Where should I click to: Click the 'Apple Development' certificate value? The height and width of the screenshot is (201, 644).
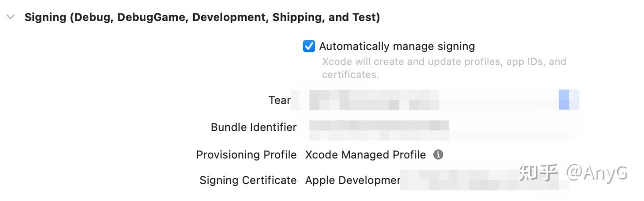pyautogui.click(x=352, y=180)
